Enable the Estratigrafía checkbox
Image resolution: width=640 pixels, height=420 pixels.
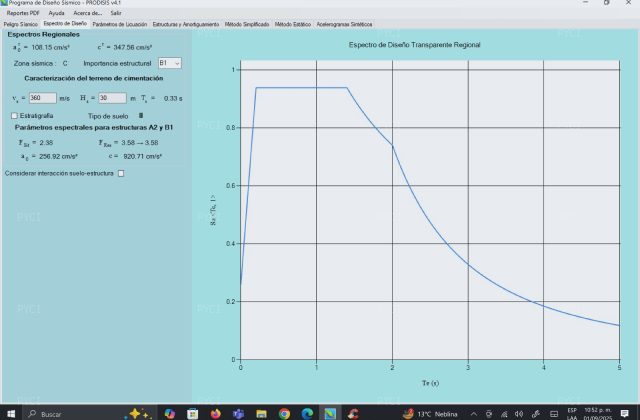click(14, 116)
